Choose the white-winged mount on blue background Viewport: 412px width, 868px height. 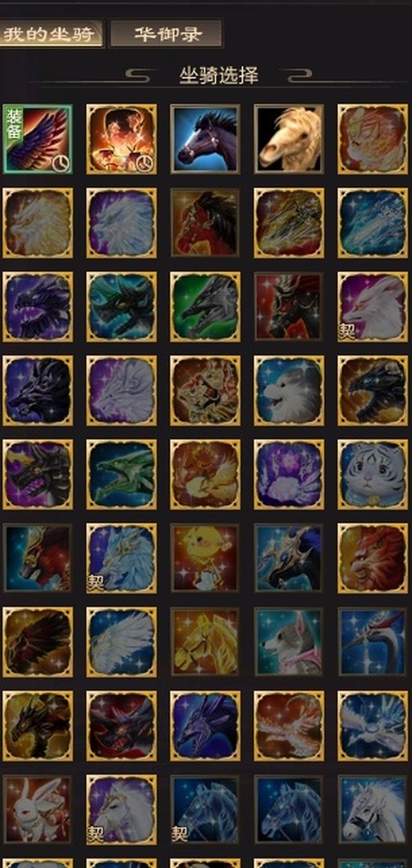coord(121,642)
